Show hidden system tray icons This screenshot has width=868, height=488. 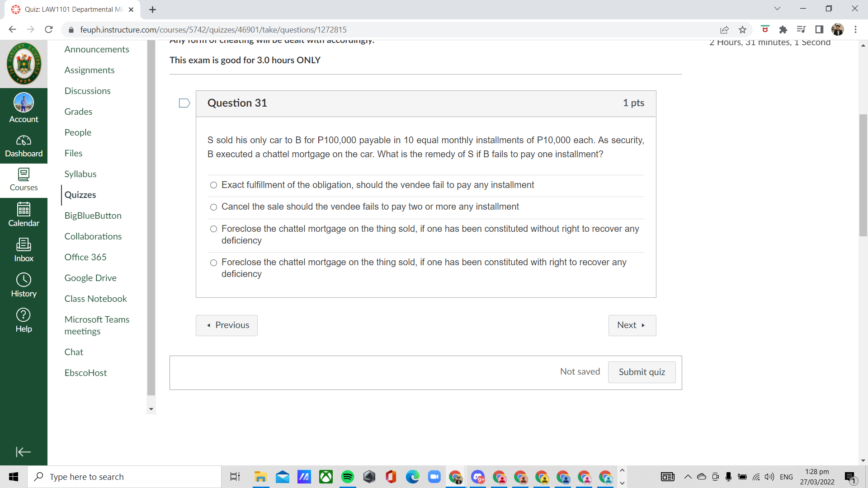pos(688,477)
